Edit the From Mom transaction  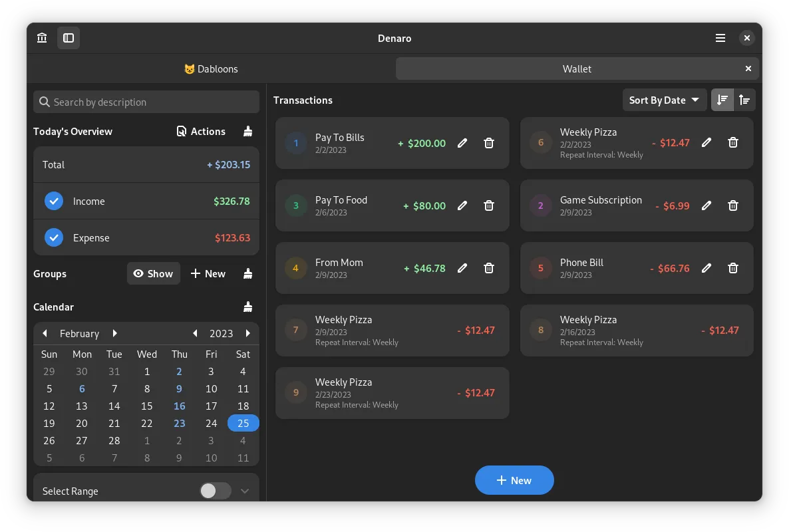tap(462, 268)
